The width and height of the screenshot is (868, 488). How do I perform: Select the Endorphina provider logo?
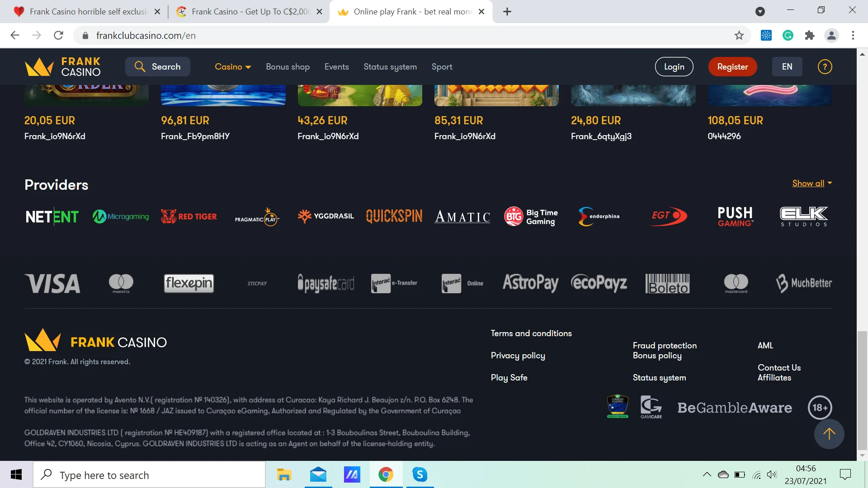[599, 216]
